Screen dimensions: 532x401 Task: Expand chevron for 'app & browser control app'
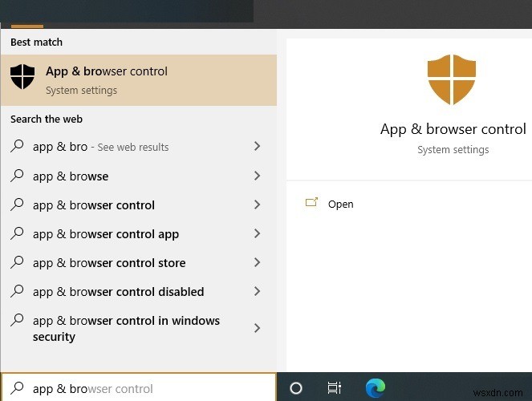click(258, 233)
